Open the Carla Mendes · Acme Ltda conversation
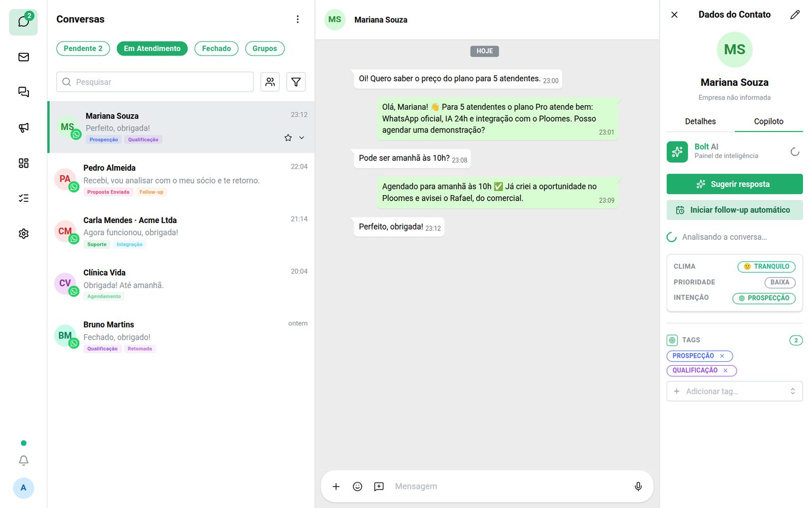Screen dimensions: 812x508 181,232
